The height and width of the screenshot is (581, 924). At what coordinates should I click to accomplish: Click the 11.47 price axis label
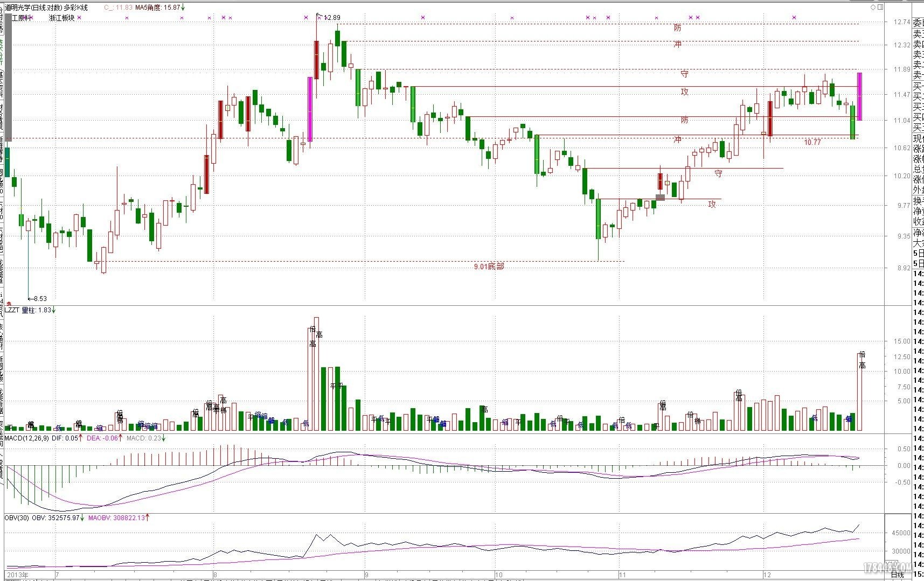tap(901, 95)
